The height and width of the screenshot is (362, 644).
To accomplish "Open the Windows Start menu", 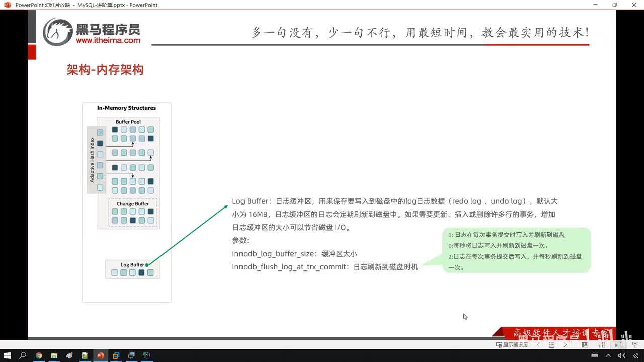I will [x=7, y=355].
